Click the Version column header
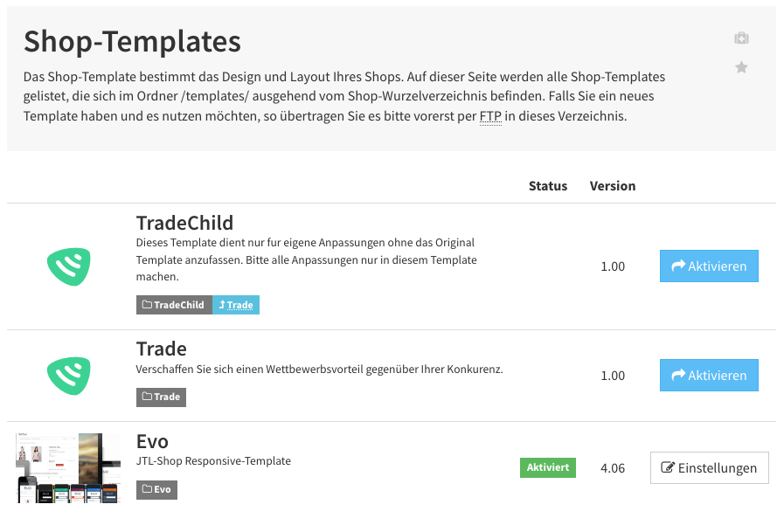This screenshot has height=532, width=784. coord(613,186)
